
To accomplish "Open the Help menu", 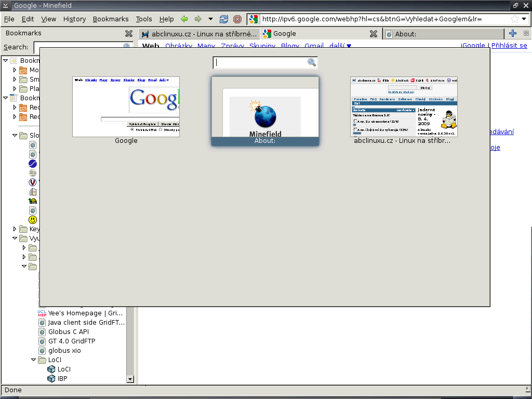I will point(166,19).
